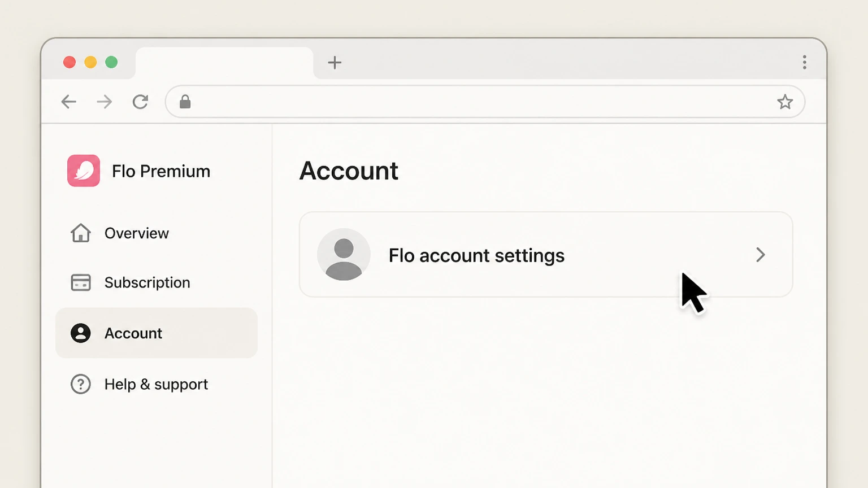
Task: Select the Account sidebar item
Action: [157, 333]
